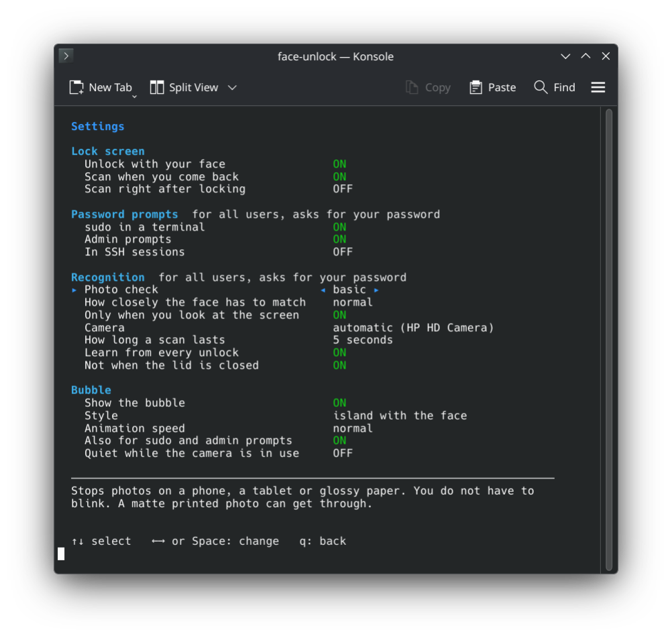The image size is (672, 638).
Task: Click the '5 seconds' value
Action: point(363,340)
